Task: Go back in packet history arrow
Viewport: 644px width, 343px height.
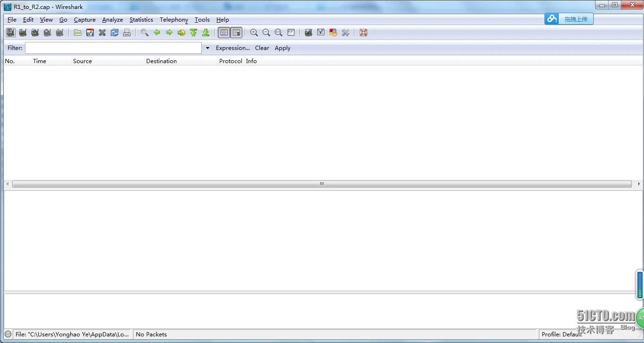Action: [x=157, y=33]
